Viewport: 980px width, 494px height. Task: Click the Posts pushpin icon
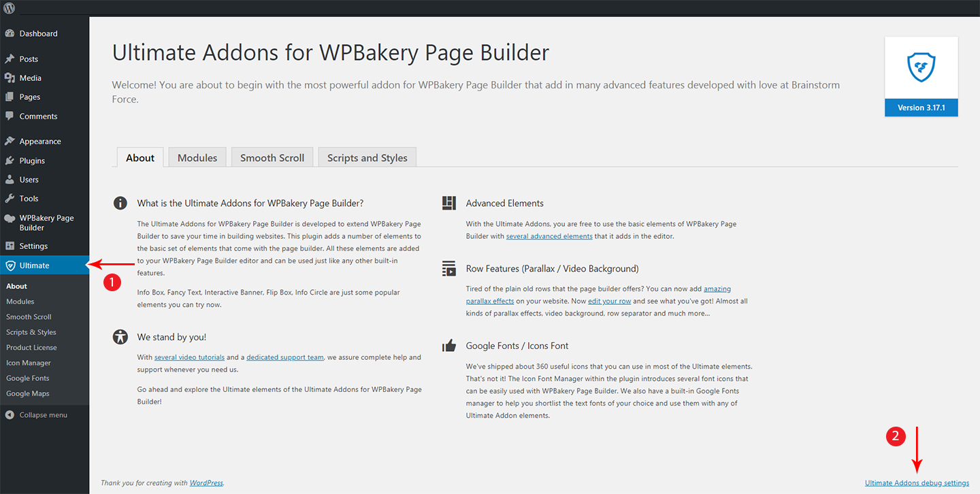pos(10,59)
